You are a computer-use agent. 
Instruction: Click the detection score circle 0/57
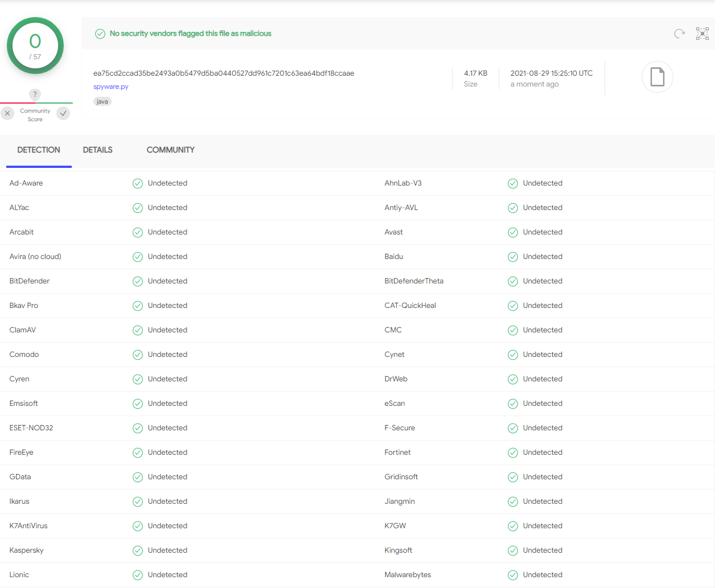(35, 46)
